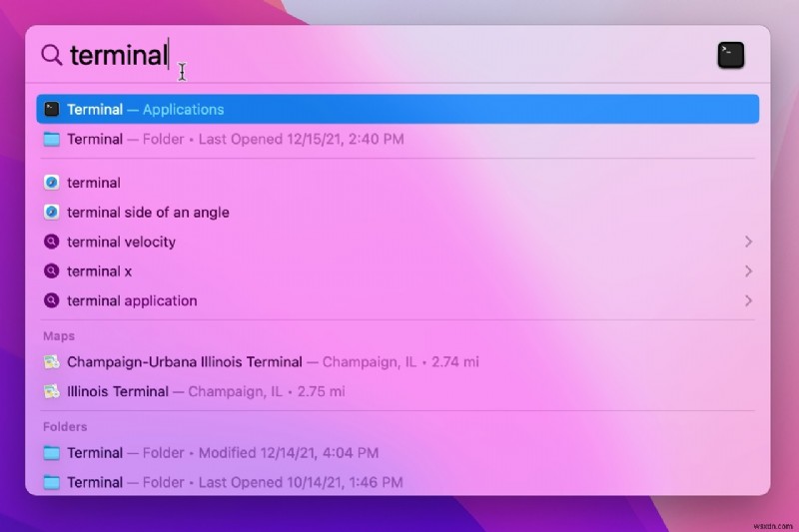Open Terminal folder last opened 10/14/21
This screenshot has height=532, width=799.
[398, 482]
